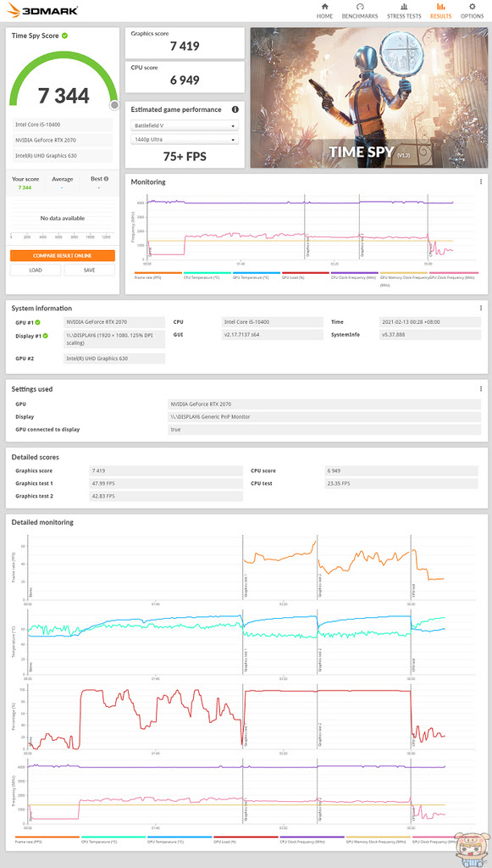492x868 pixels.
Task: Toggle GPU Load legend in Monitoring chart
Action: tap(305, 275)
